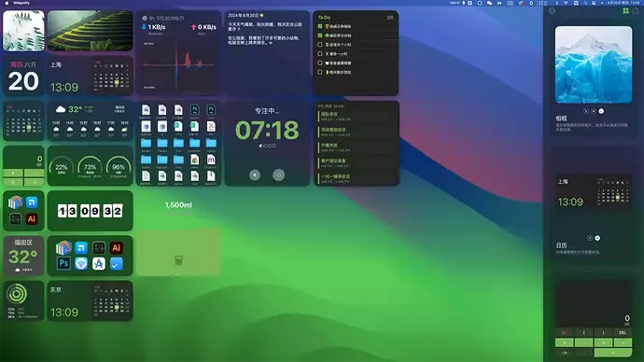
Task: Click the minus circle icon atop widget sidebar
Action: pos(552,11)
